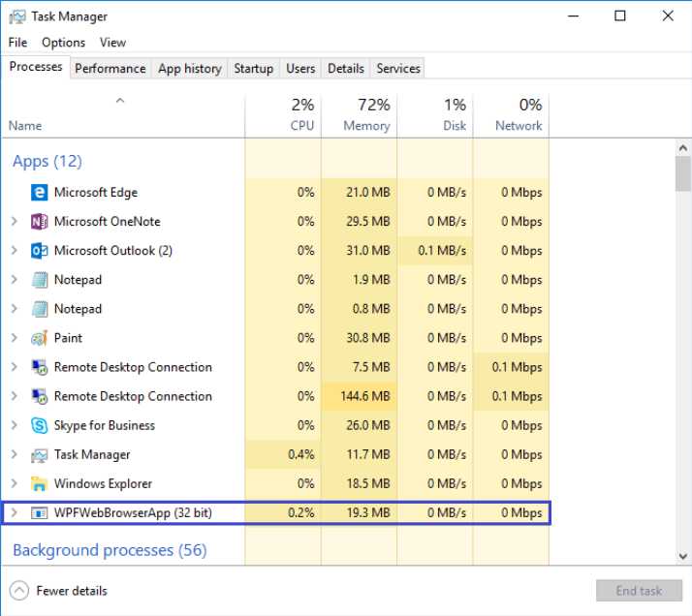Click the Task Manager row icon

click(40, 454)
